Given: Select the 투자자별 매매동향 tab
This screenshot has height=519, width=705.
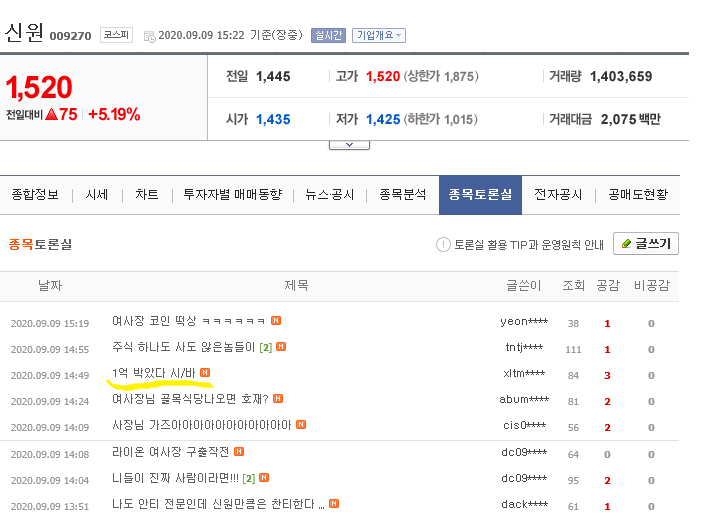Looking at the screenshot, I should pos(232,195).
